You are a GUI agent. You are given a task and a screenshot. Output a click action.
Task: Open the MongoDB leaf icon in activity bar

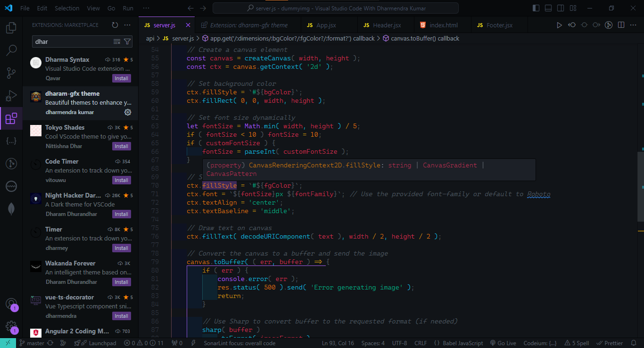click(x=11, y=209)
